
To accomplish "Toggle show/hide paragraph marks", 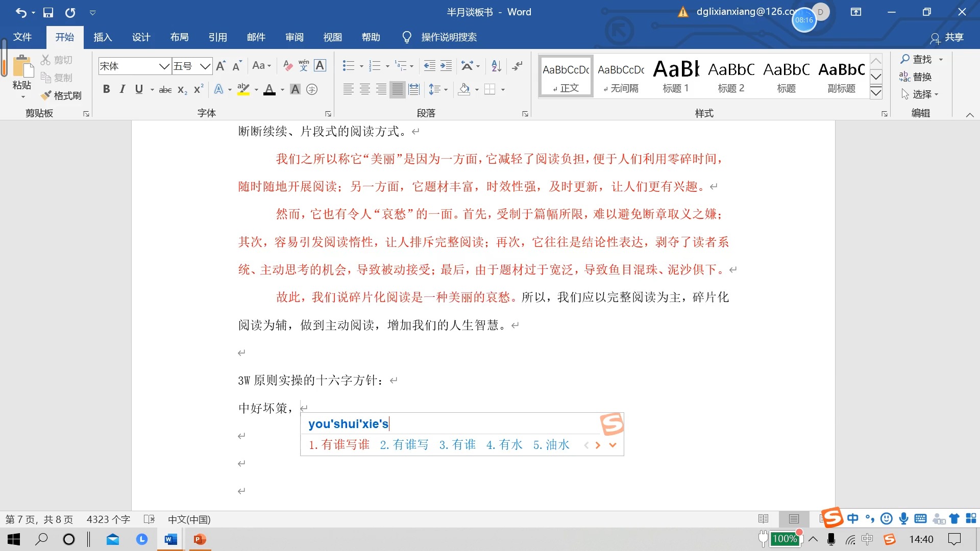I will click(518, 66).
